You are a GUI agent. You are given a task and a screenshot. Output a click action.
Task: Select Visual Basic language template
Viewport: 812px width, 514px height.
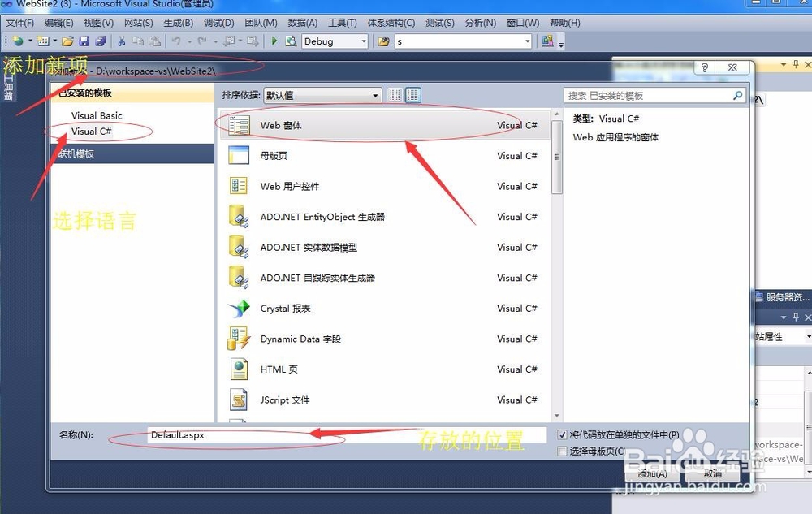(97, 115)
